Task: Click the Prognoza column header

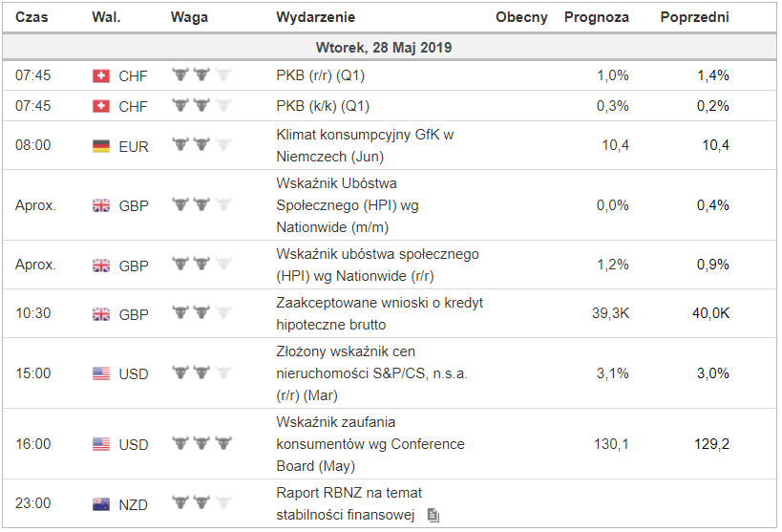Action: coord(596,17)
